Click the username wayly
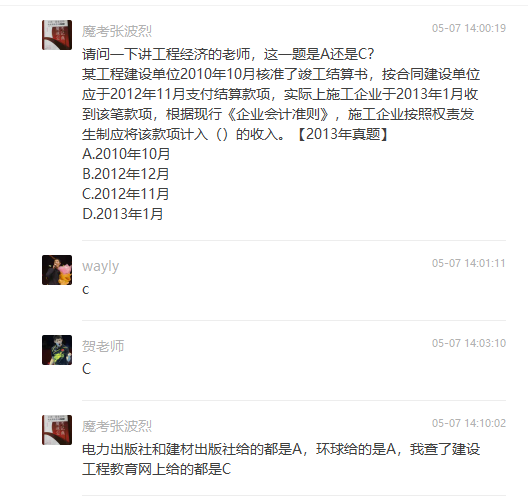Viewport: 528px width, 496px height. coord(101,266)
